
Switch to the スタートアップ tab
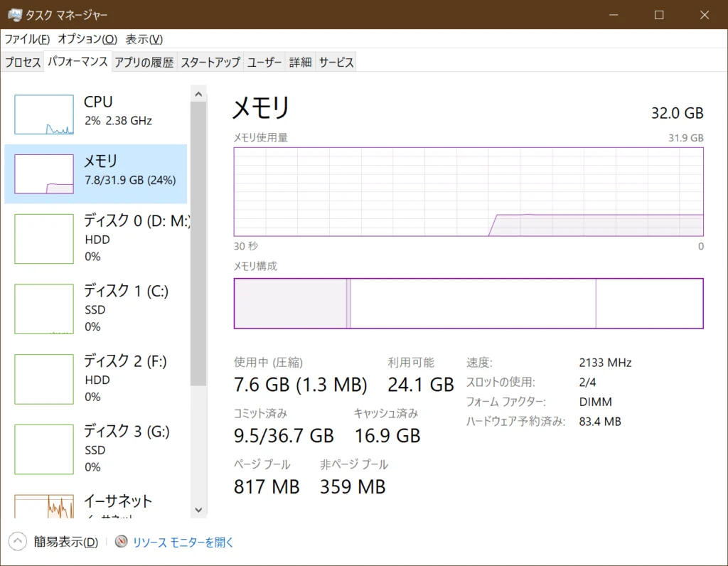(x=210, y=63)
